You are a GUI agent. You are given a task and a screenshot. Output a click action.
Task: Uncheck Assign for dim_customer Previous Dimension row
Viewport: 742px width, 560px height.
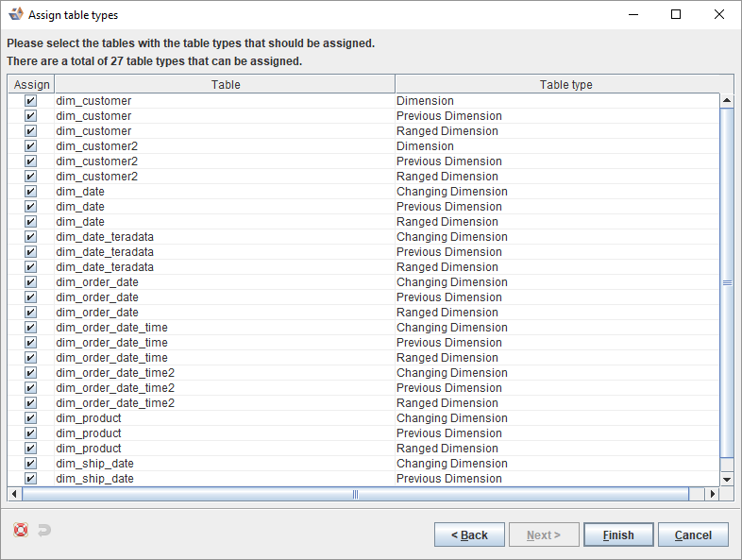coord(30,116)
